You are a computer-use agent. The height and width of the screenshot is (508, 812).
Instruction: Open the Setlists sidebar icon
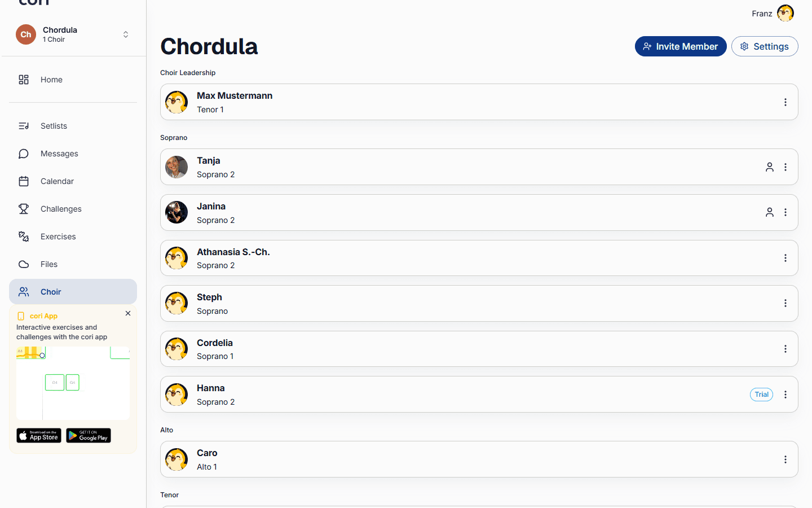(24, 126)
